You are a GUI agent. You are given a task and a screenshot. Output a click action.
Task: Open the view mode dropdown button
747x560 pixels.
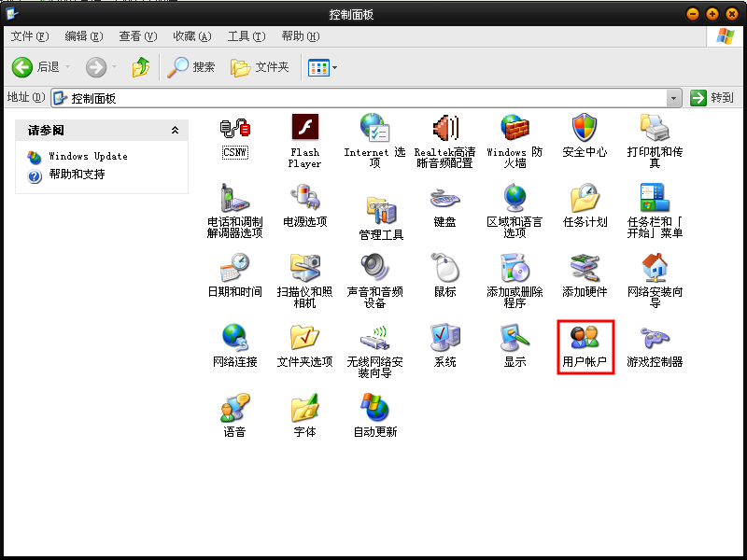coord(322,67)
